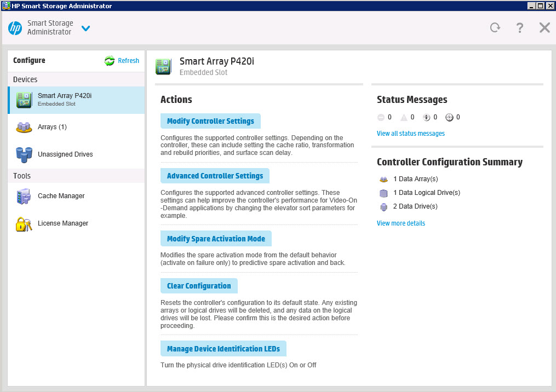Click the Data Logical Drive(s) summary icon
Image resolution: width=556 pixels, height=392 pixels.
click(x=383, y=193)
